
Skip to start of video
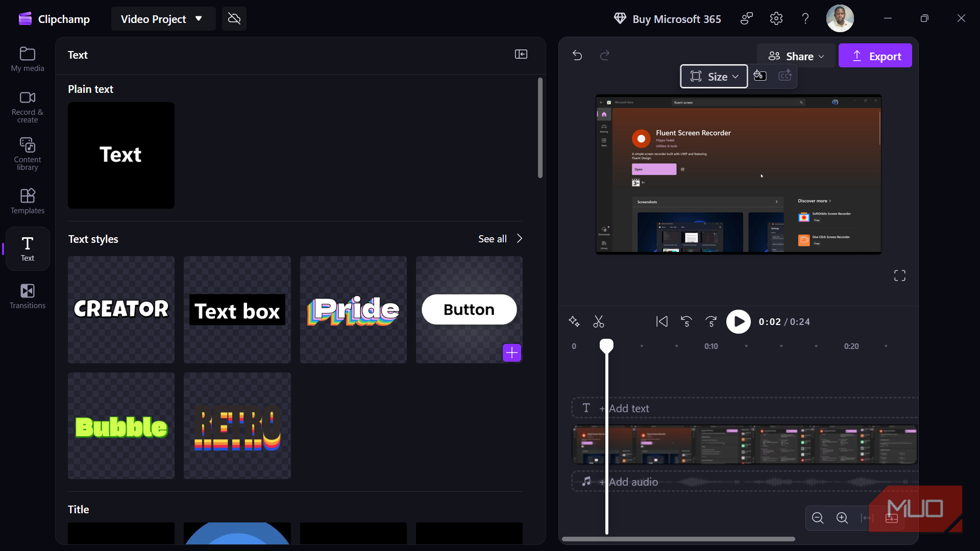662,321
